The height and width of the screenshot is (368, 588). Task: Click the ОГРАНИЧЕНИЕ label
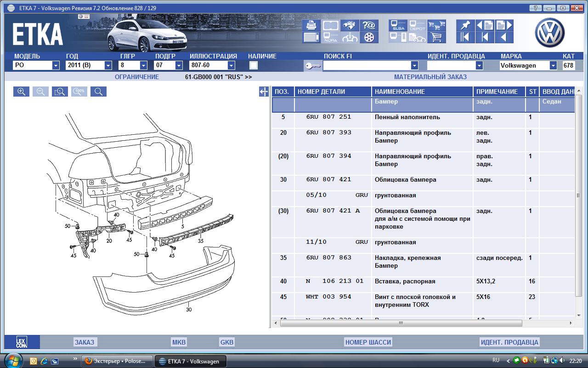136,77
